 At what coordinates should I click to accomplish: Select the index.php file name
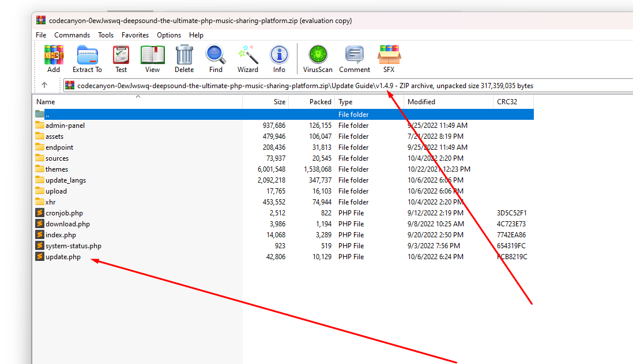pyautogui.click(x=61, y=235)
